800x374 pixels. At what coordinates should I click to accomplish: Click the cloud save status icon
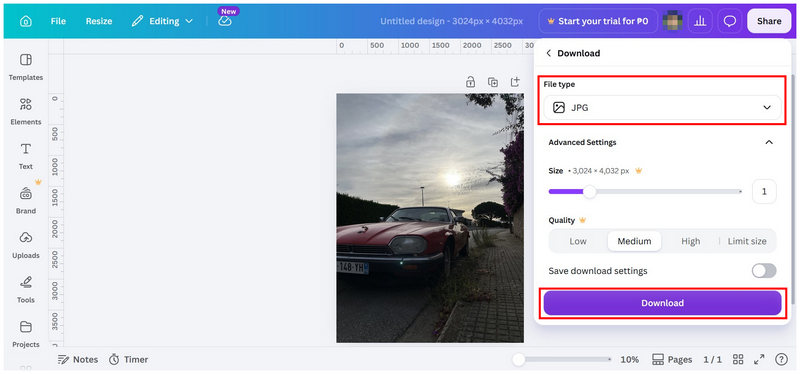click(225, 21)
